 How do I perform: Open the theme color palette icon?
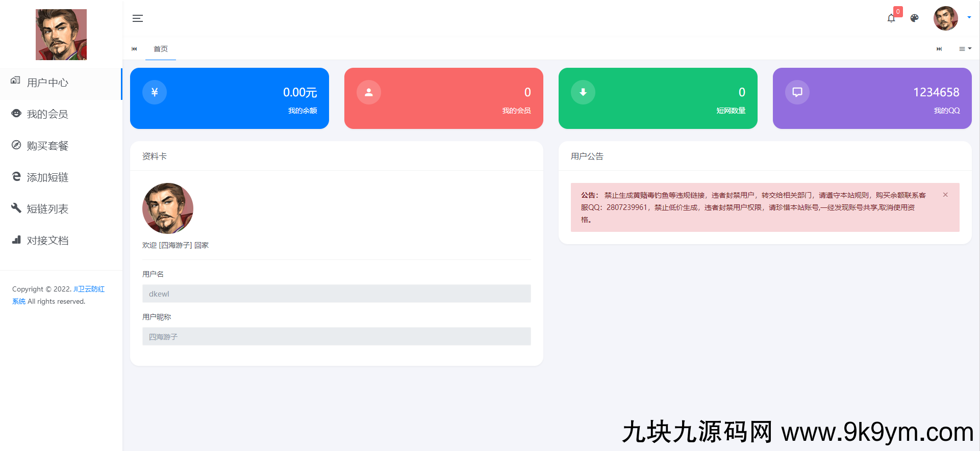[x=915, y=18]
